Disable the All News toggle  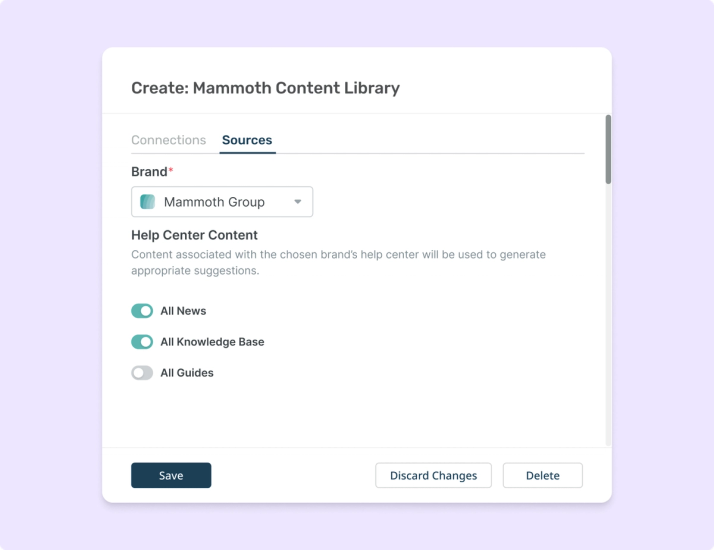142,311
